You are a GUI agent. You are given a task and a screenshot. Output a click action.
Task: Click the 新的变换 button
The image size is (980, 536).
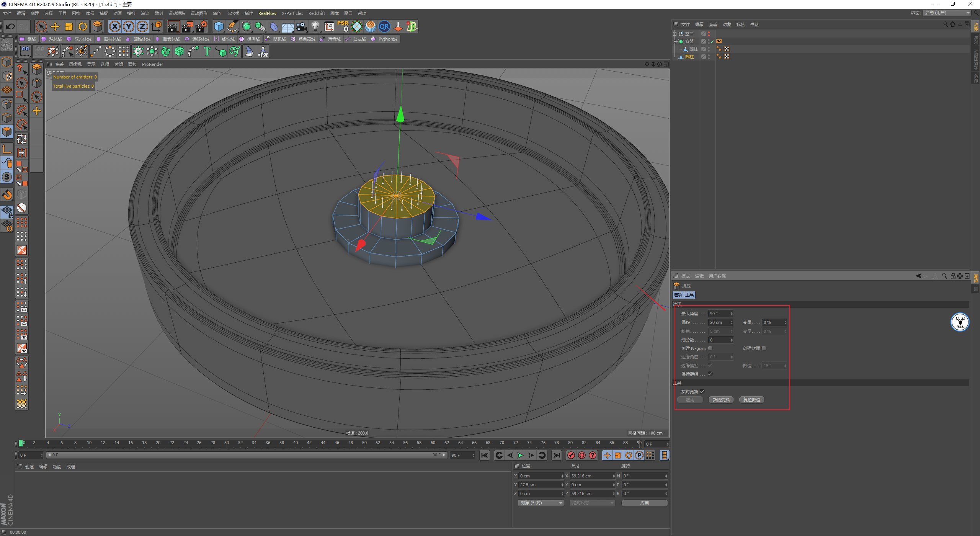pos(721,400)
